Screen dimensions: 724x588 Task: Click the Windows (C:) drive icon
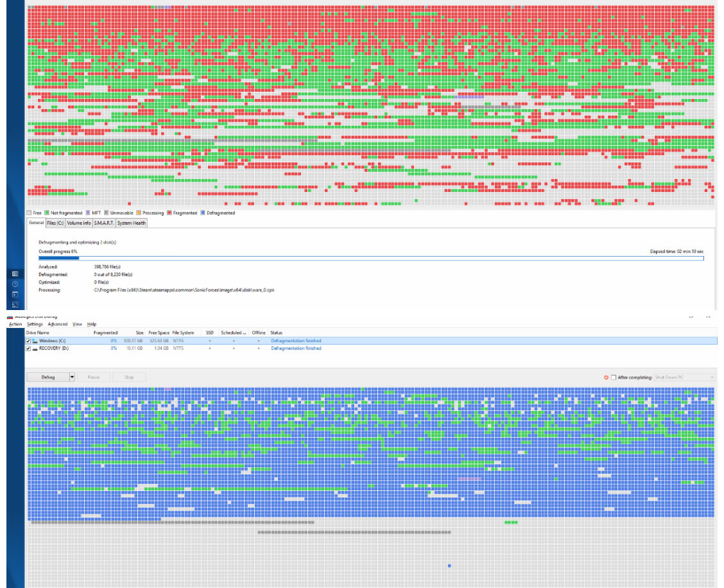[x=35, y=340]
